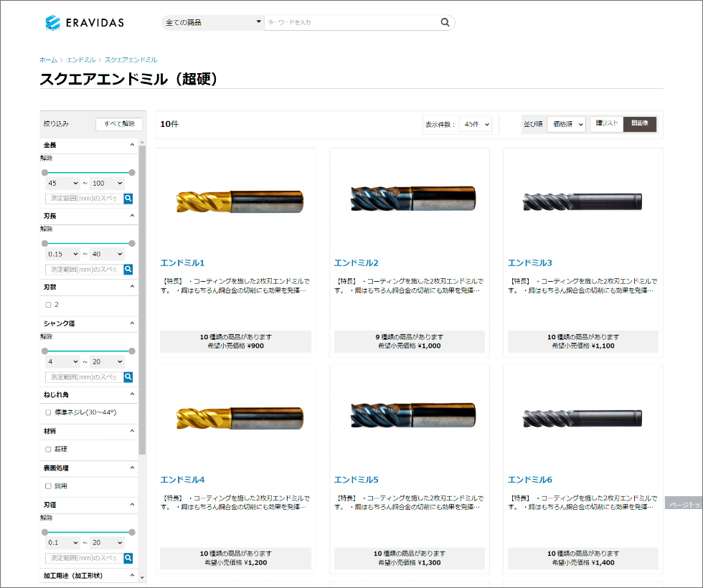Collapse the 刃長 filter section
Screen dimensions: 703x588
click(132, 216)
